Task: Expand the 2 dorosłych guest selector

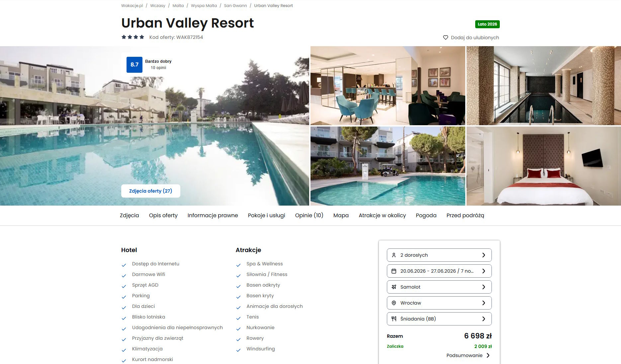Action: click(x=439, y=255)
